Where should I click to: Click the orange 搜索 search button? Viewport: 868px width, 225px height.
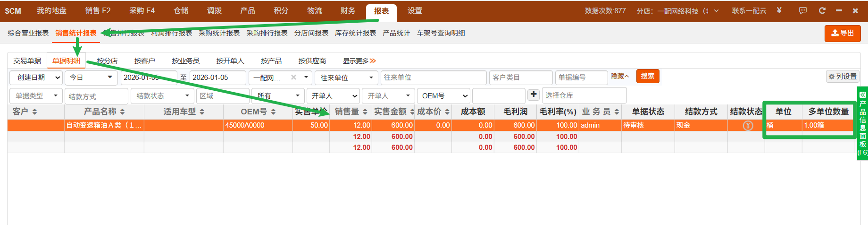coord(647,76)
